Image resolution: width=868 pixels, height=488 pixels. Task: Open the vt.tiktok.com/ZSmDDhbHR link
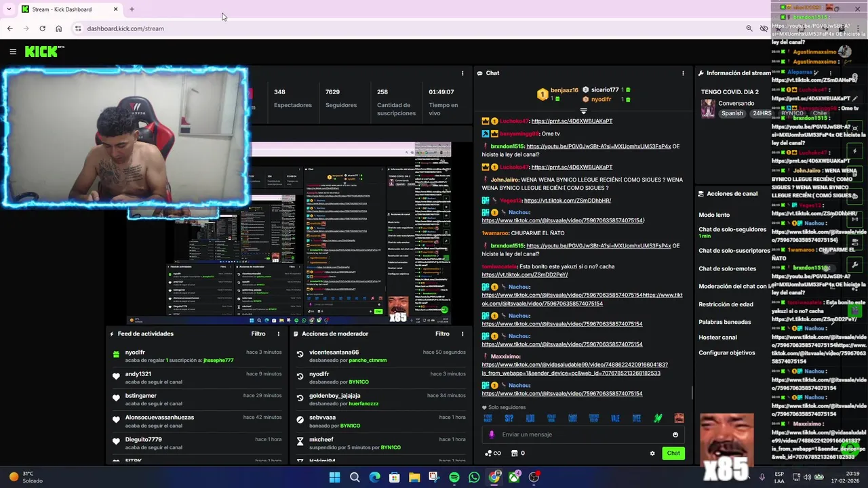(x=567, y=201)
